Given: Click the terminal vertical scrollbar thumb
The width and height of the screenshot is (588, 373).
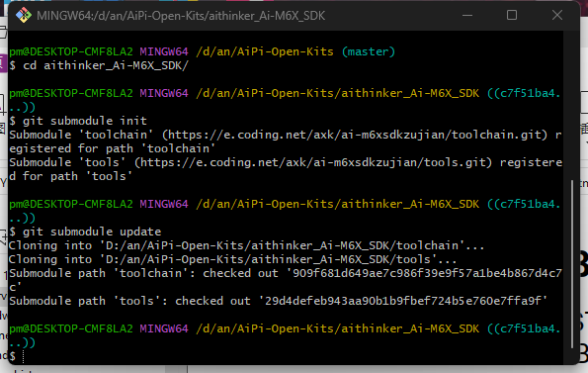Looking at the screenshot, I should click(572, 264).
